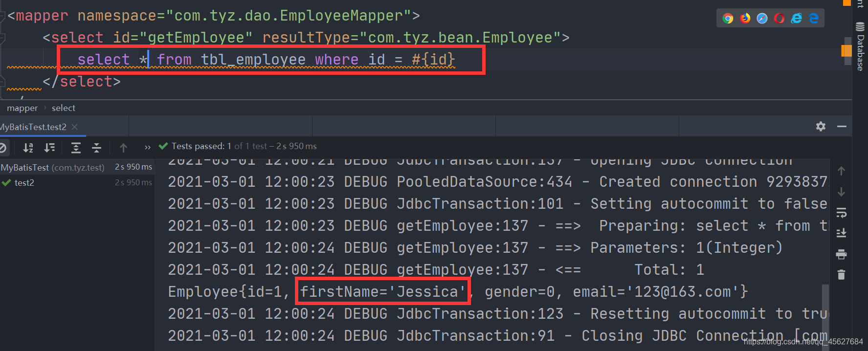
Task: Click the Tests passed status text
Action: 244,146
